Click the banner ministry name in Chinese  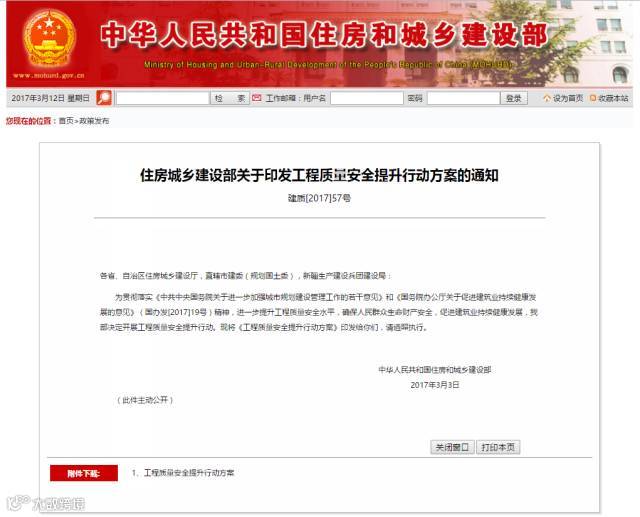(323, 35)
